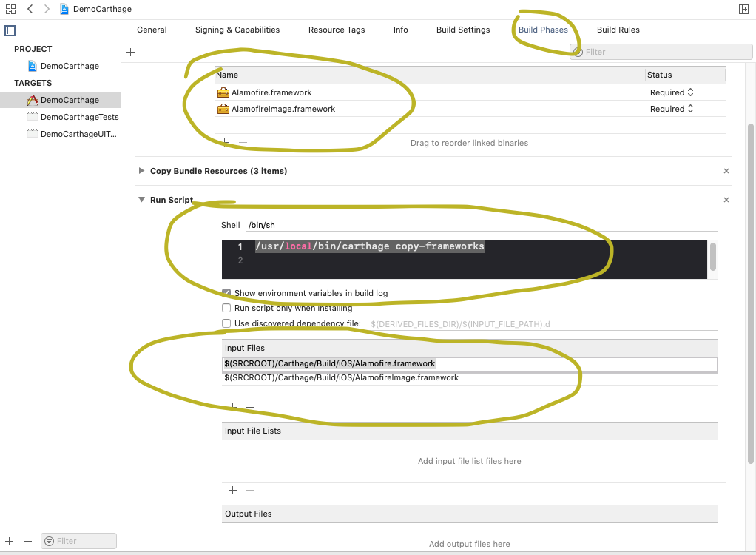The width and height of the screenshot is (756, 555).
Task: Open the Build Rules tab
Action: pos(618,30)
